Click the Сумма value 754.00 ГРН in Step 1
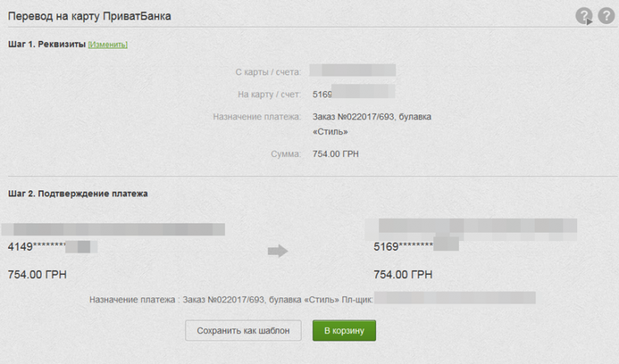Image resolution: width=619 pixels, height=364 pixels. [335, 154]
